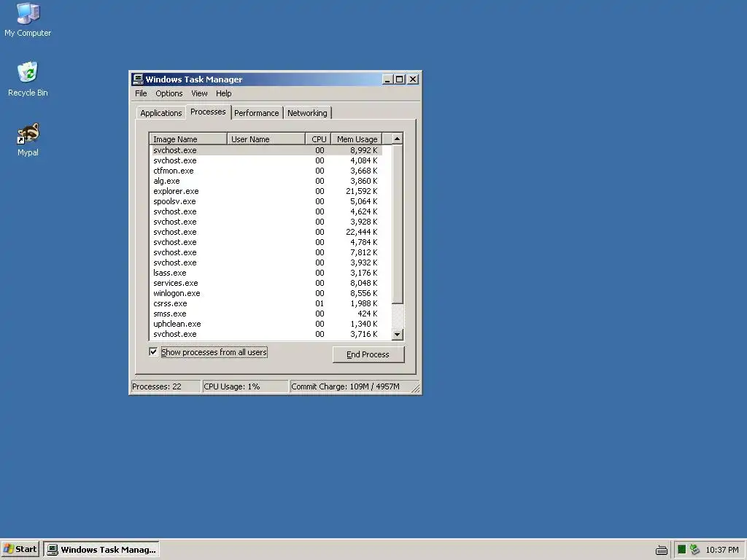The image size is (747, 560).
Task: Open the View menu
Action: click(199, 93)
